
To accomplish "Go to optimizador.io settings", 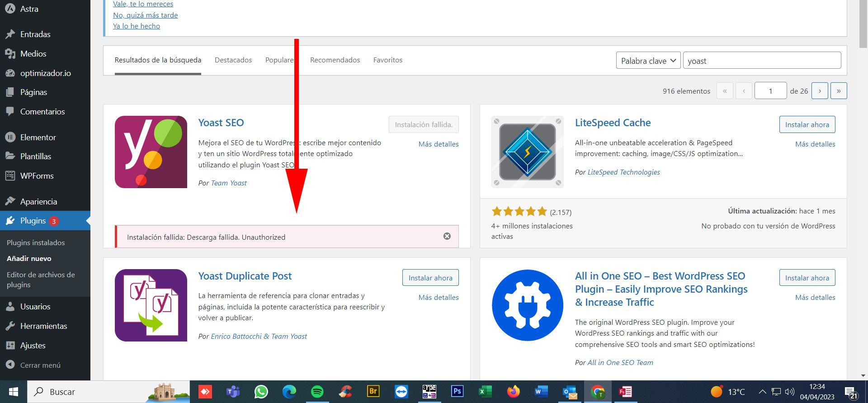I will pyautogui.click(x=45, y=73).
